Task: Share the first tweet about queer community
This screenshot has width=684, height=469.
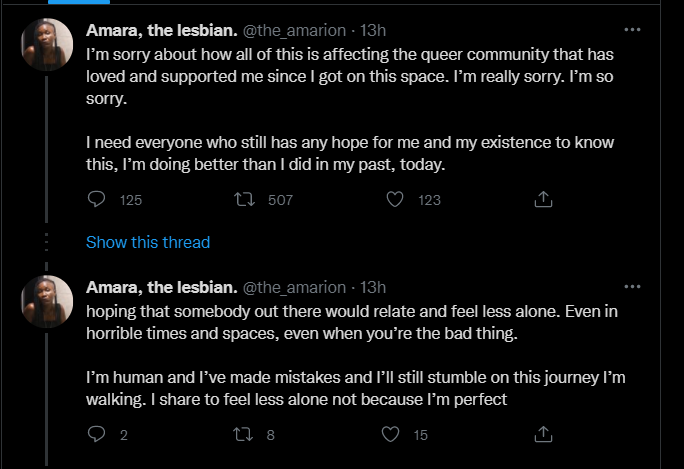Action: click(543, 200)
